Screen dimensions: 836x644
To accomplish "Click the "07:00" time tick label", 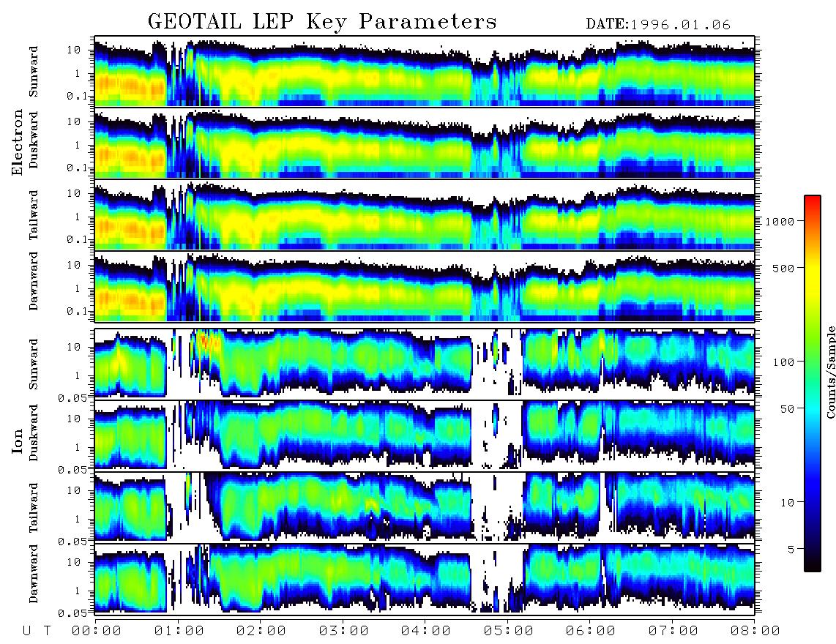I will (673, 631).
